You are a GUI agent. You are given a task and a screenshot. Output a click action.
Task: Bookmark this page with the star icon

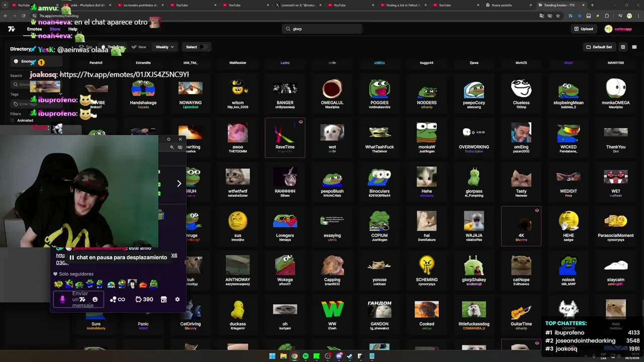(x=557, y=16)
